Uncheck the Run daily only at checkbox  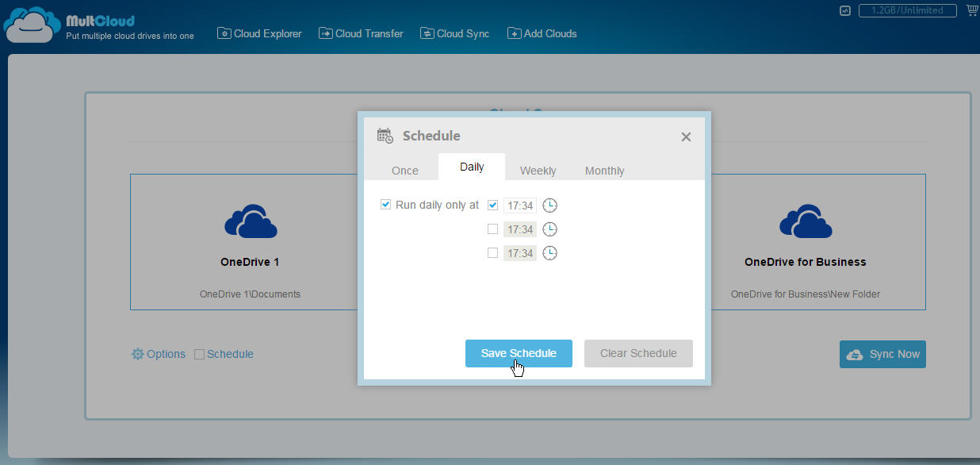pyautogui.click(x=385, y=204)
